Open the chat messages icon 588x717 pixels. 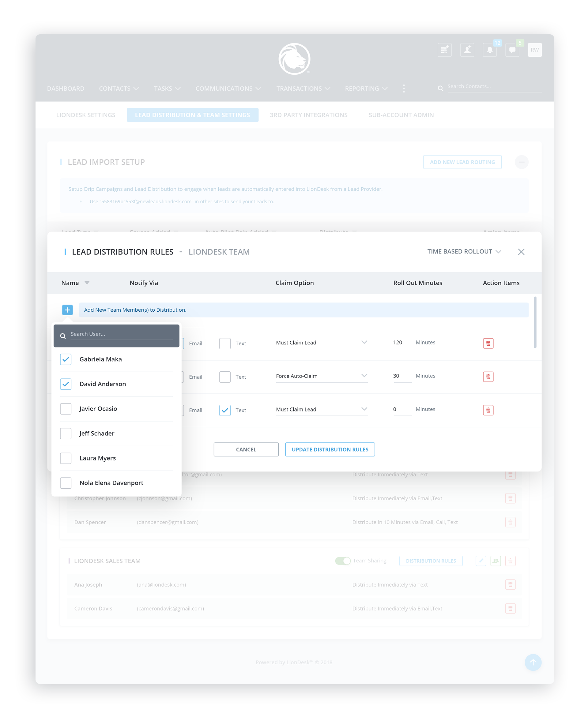[x=512, y=50]
